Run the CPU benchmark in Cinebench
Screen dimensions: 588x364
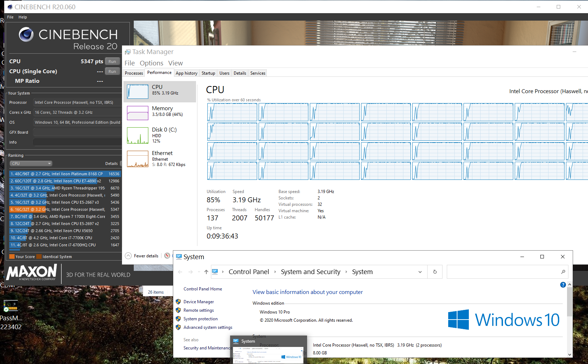click(112, 61)
